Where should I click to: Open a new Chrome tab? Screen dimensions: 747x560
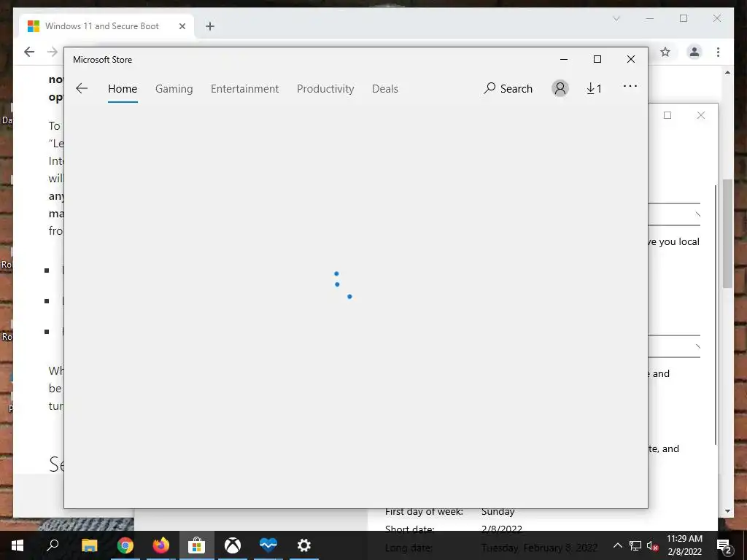(210, 26)
